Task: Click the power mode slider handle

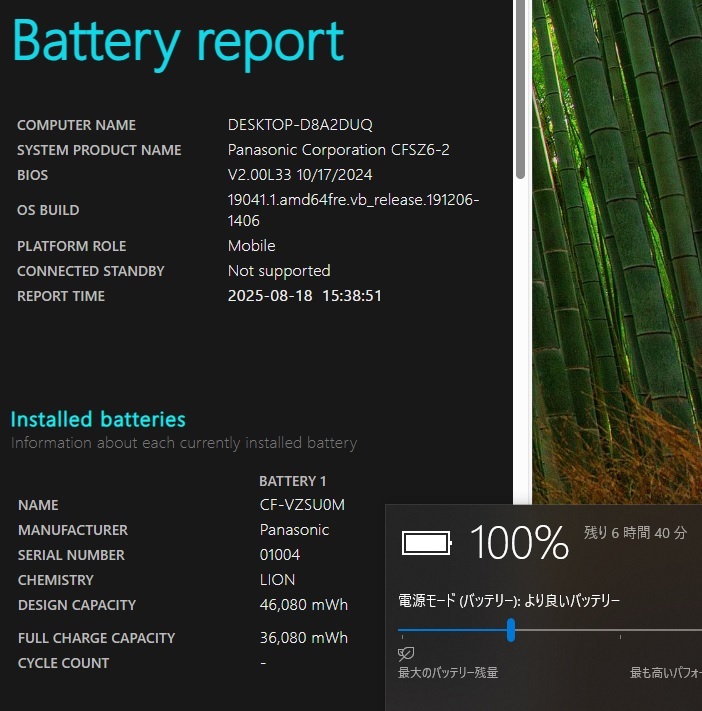Action: point(511,630)
